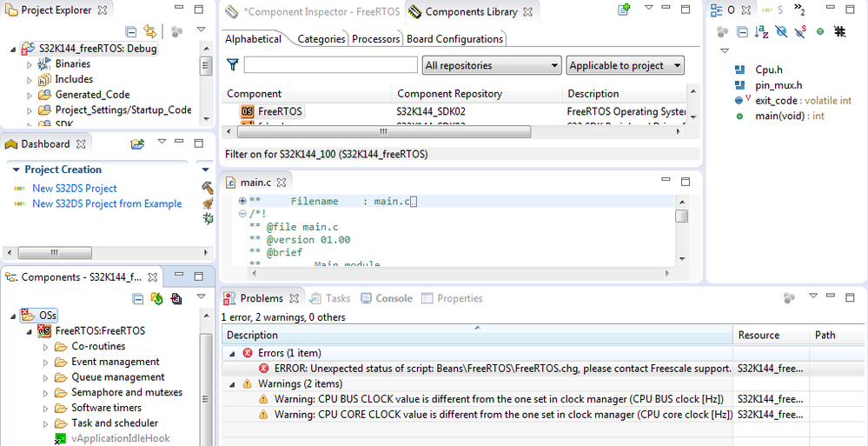The image size is (868, 446).
Task: Click New S32DS Project from Example
Action: [107, 203]
